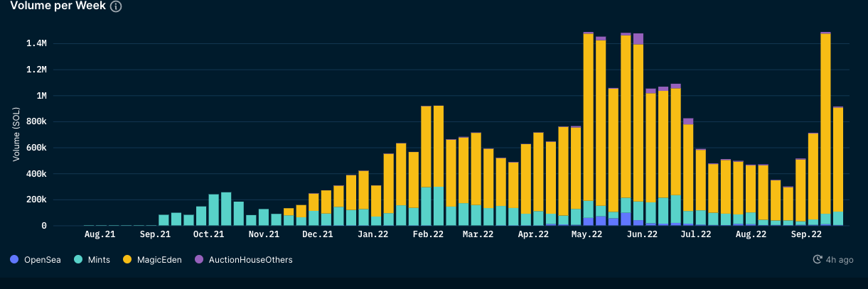Click the Dec.21 x-axis label
This screenshot has width=868, height=289.
(317, 234)
